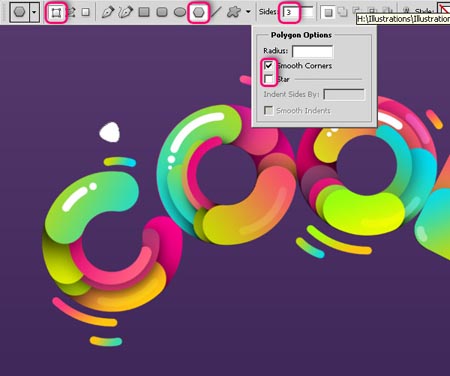This screenshot has height=376, width=450.
Task: Choose the Pen tool icon
Action: point(107,13)
